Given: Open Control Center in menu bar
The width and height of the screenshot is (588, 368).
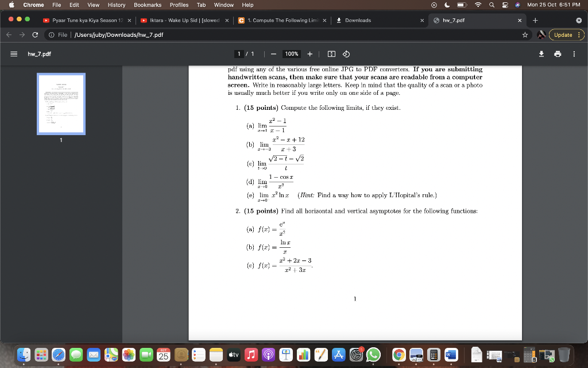Looking at the screenshot, I should click(505, 5).
